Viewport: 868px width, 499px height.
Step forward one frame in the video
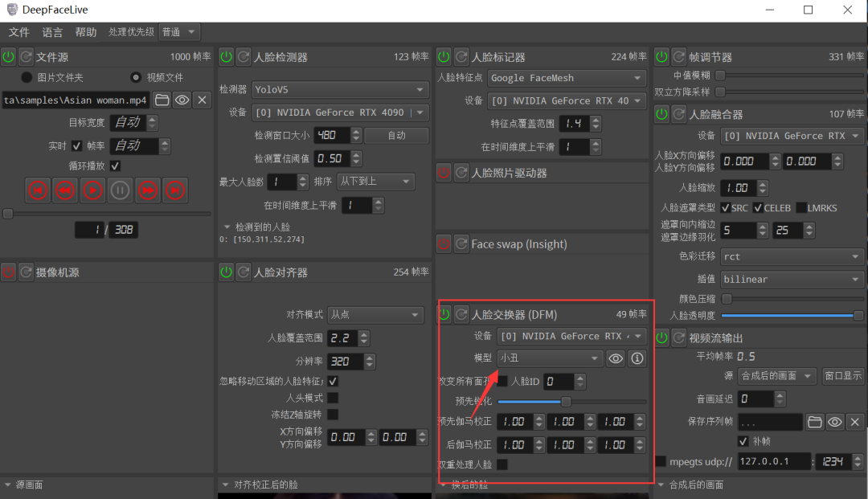coord(147,190)
